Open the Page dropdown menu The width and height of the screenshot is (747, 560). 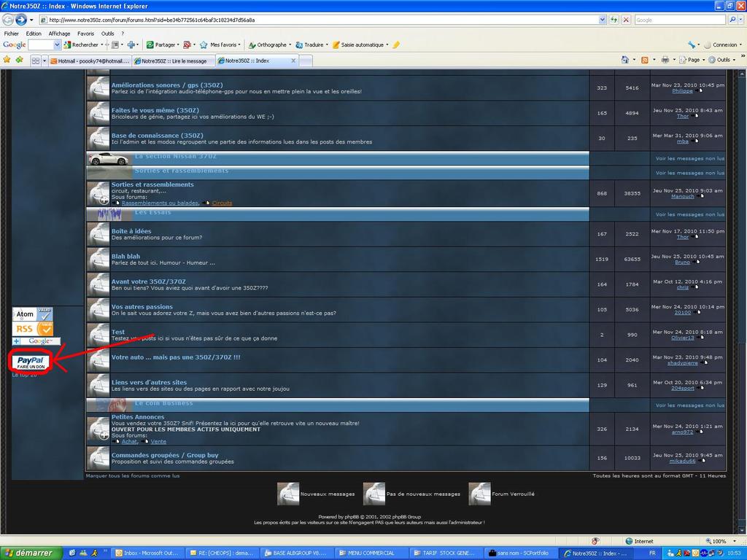point(692,60)
